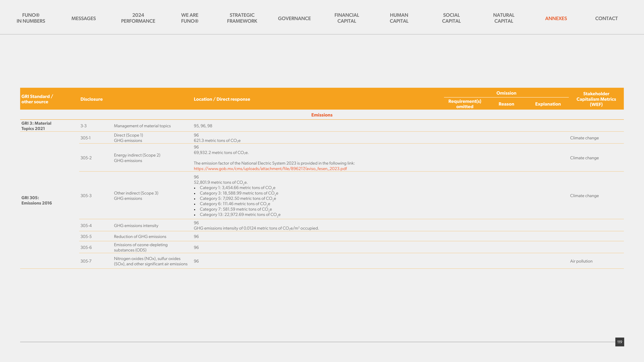
Task: Navigate to STRATEGIC FRAMEWORK
Action: pos(242,18)
